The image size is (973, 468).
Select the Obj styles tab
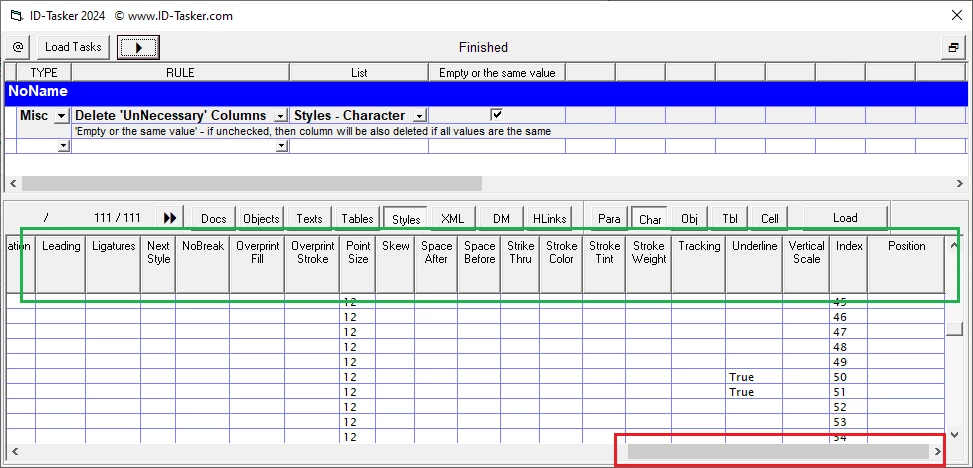[x=689, y=218]
